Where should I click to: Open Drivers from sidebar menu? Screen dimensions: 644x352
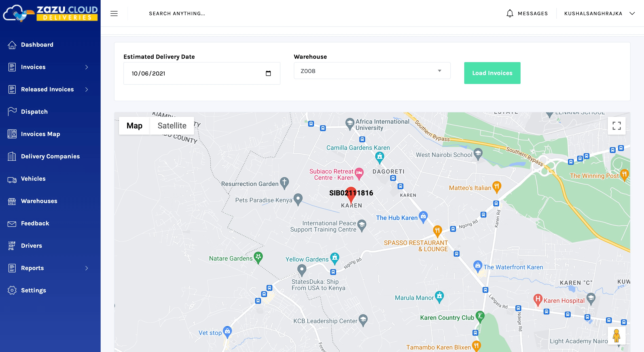click(x=32, y=246)
